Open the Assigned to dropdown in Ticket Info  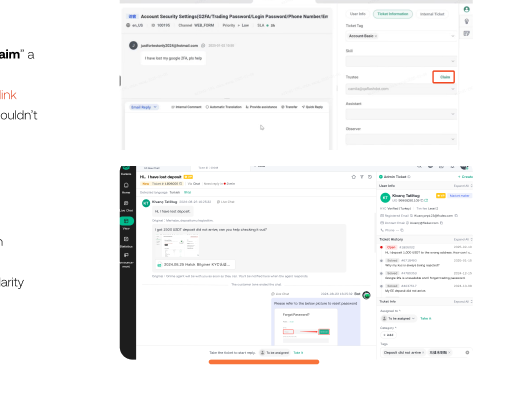click(398, 318)
